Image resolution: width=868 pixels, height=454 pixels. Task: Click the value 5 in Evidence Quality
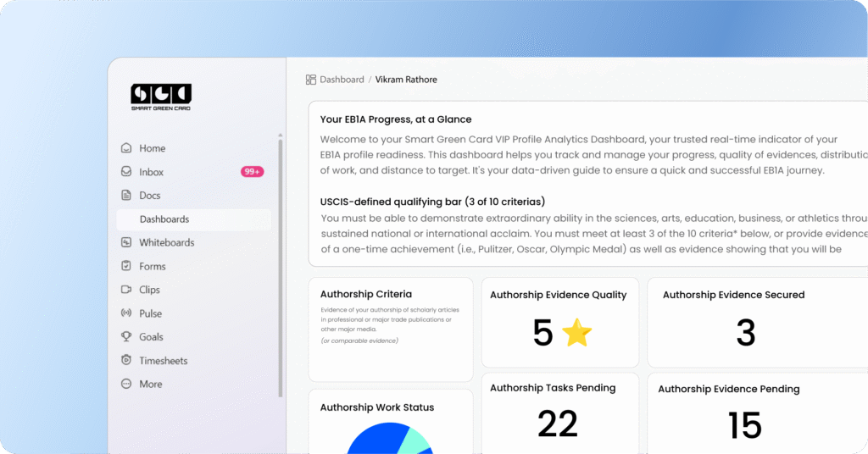(543, 333)
